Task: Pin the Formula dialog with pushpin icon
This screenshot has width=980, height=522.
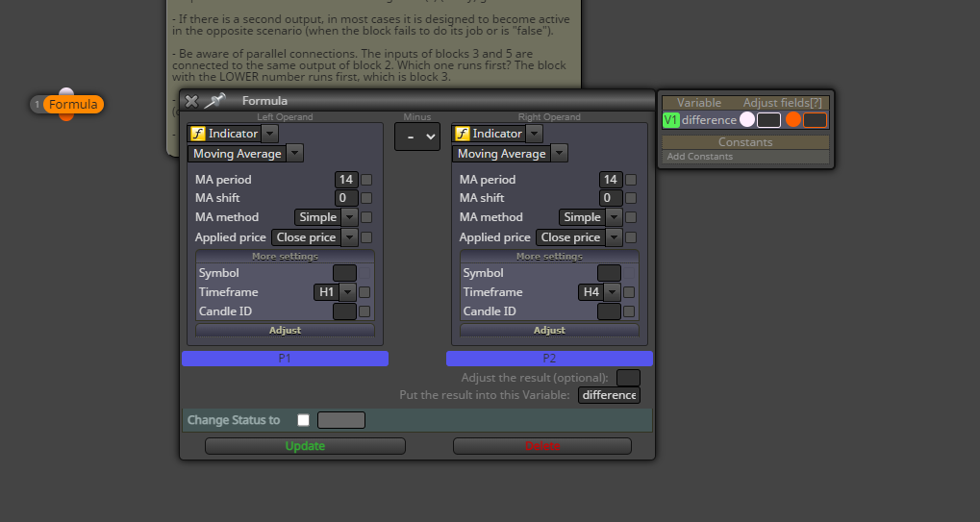Action: click(x=214, y=101)
